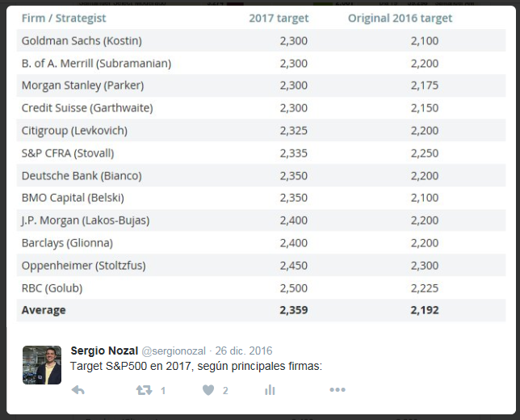Screen dimensions: 520x420
Task: Click the reply arrow icon
Action: point(78,390)
